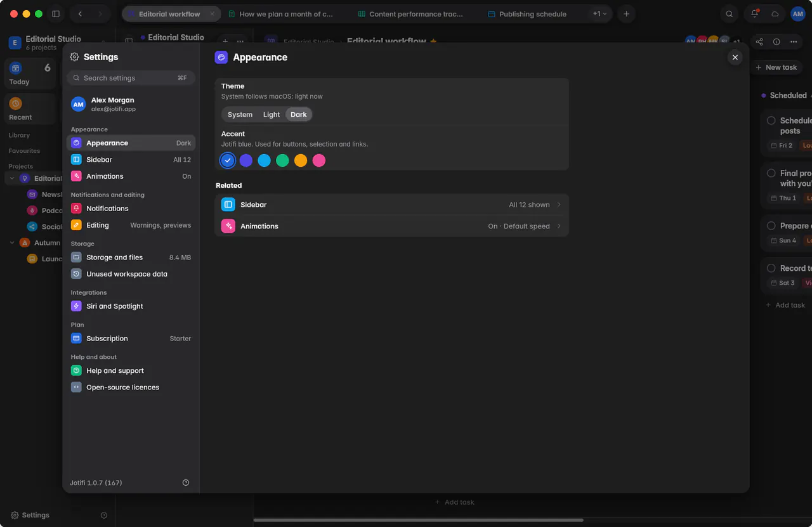The height and width of the screenshot is (527, 812).
Task: Pick the green accent color swatch
Action: [x=282, y=160]
